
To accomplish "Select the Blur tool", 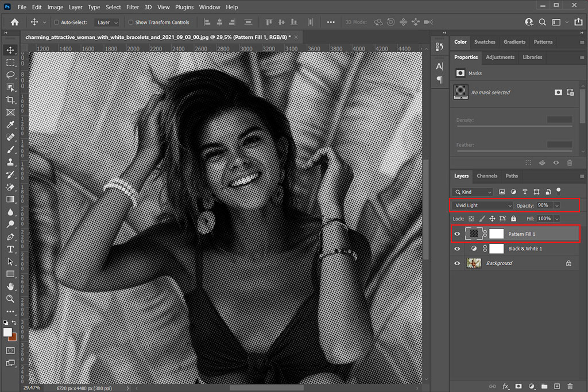I will [x=10, y=212].
